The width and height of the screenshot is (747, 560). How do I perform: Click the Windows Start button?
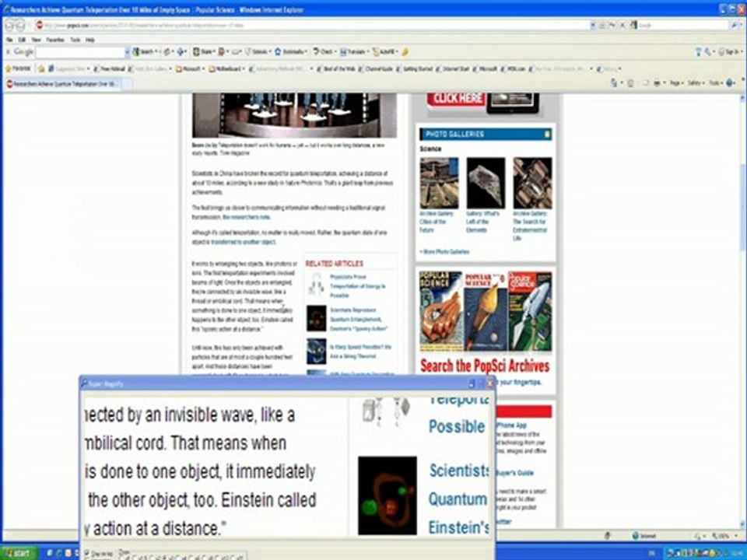tap(19, 553)
